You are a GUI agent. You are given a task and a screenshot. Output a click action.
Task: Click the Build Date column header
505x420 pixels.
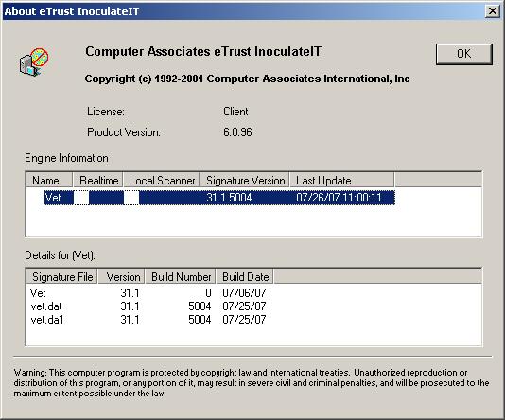point(245,276)
